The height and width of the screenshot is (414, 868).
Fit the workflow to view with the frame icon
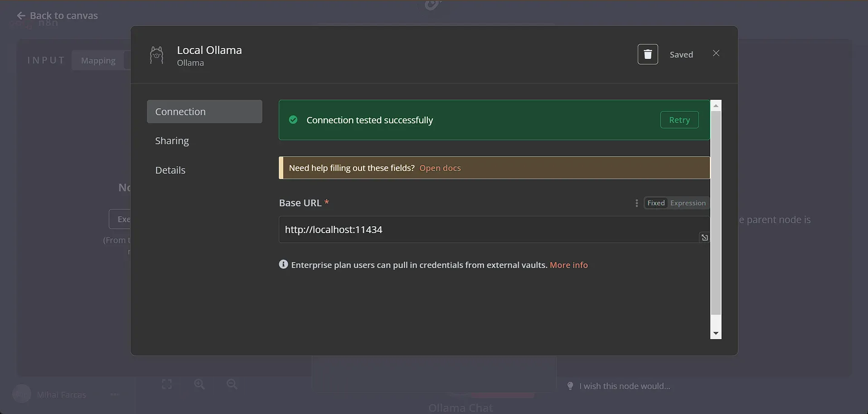(166, 384)
